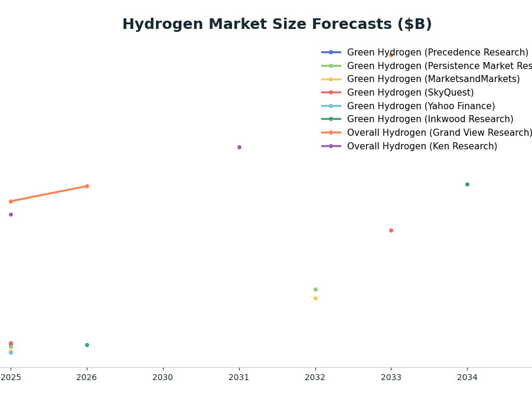532x399 pixels.
Task: Click the chart title Hydrogen Market Size Forecasts
Action: coord(277,24)
